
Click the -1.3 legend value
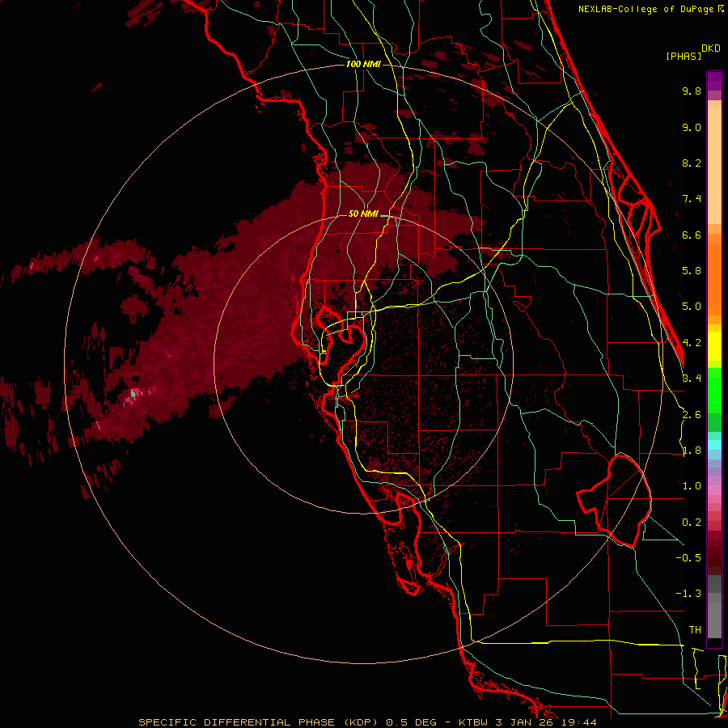[688, 594]
